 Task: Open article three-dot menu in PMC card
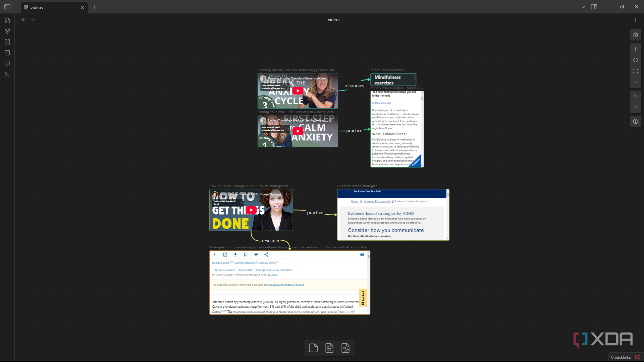(x=215, y=255)
